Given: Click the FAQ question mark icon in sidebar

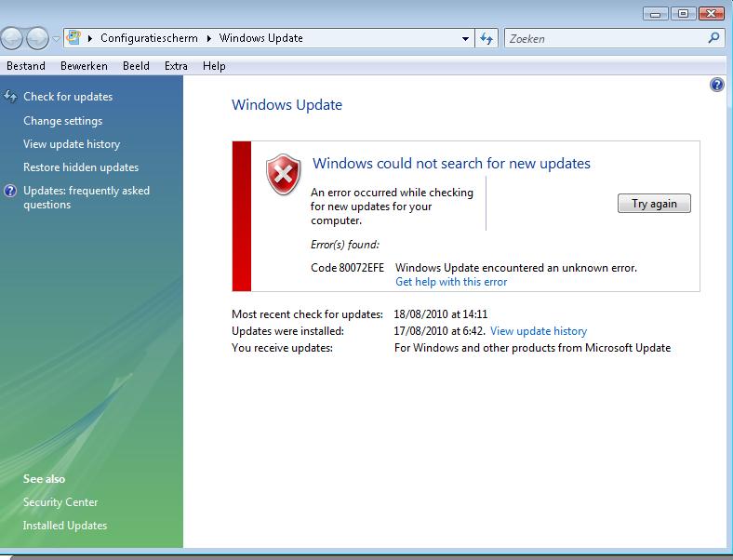Looking at the screenshot, I should 10,191.
